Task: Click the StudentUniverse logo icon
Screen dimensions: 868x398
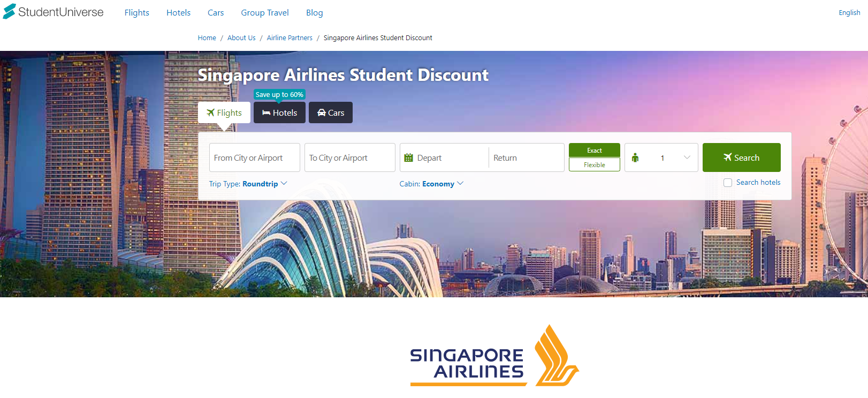Action: pyautogui.click(x=9, y=11)
